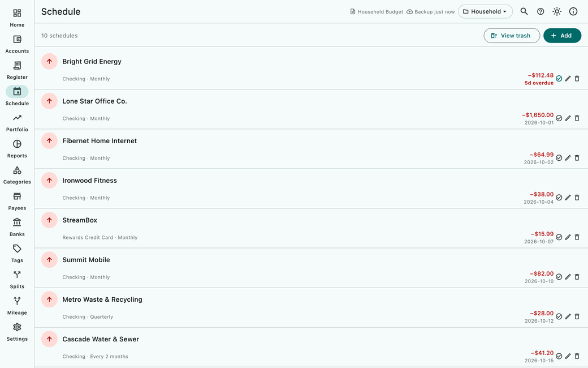Select the Ironwood Fitness row title
588x368 pixels.
[x=90, y=181]
